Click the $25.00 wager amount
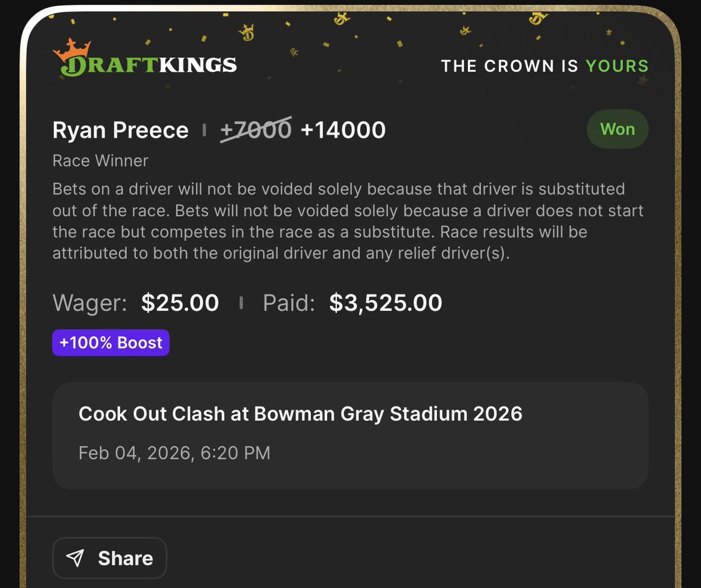Screen dimensions: 701x588 tap(180, 303)
